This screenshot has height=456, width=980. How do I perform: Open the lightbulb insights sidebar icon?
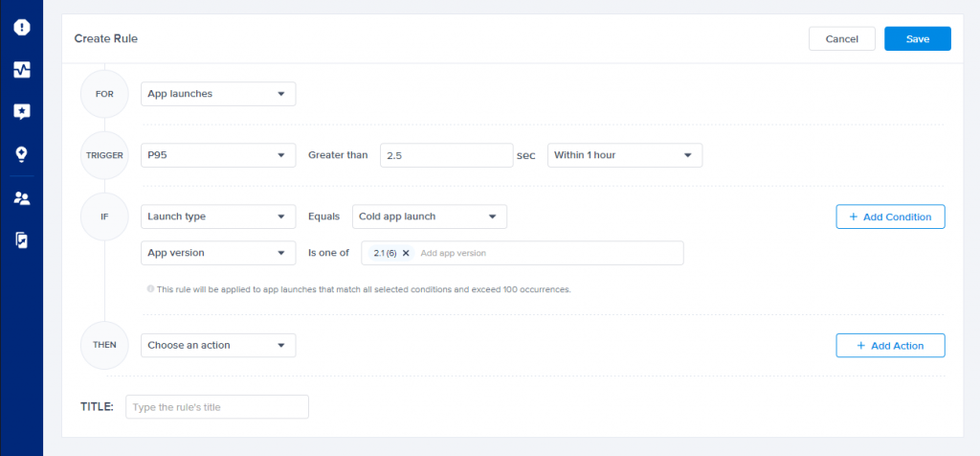pos(21,153)
